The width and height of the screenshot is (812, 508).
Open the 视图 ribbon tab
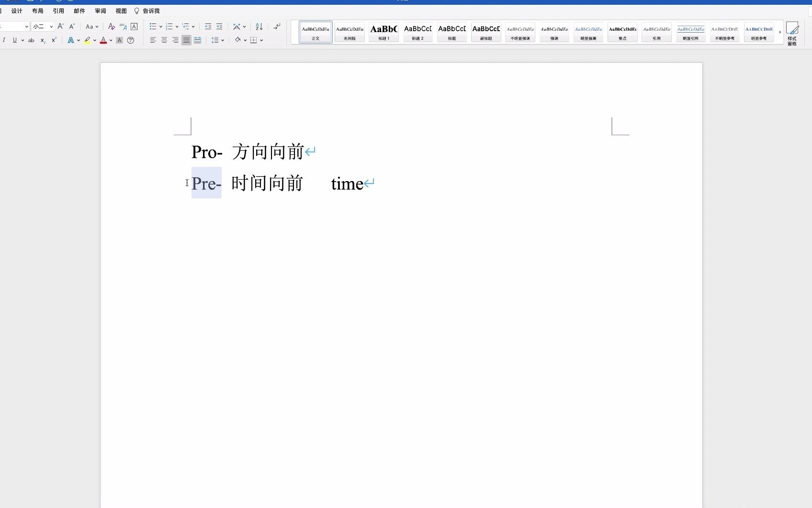[121, 11]
